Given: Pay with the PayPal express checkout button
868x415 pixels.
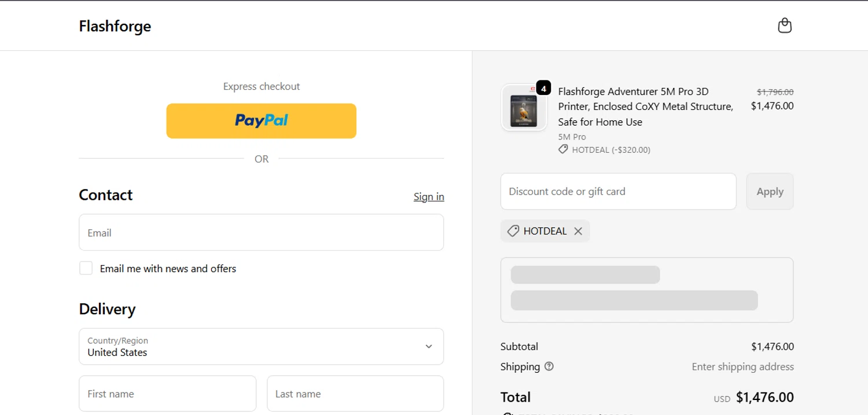Looking at the screenshot, I should point(261,121).
